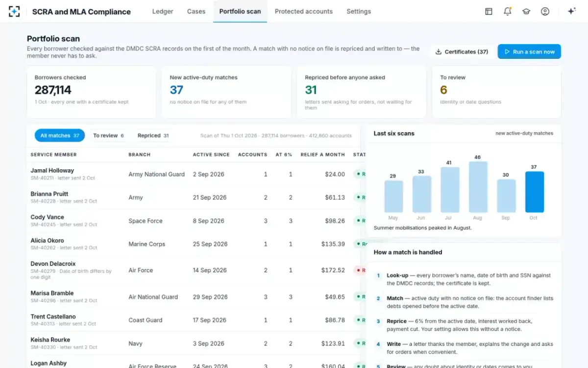Click the download icon in Certificates button
Screen dimensions: 588x368
coord(439,52)
